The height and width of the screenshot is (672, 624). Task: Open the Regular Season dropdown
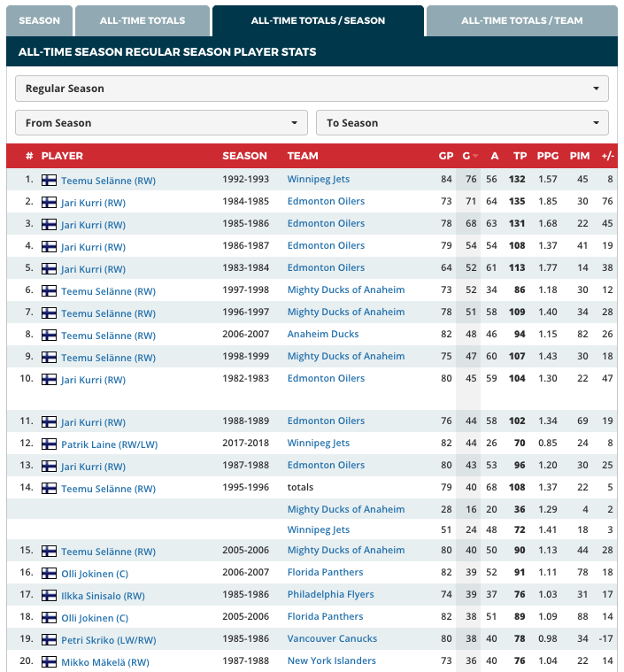click(x=312, y=89)
